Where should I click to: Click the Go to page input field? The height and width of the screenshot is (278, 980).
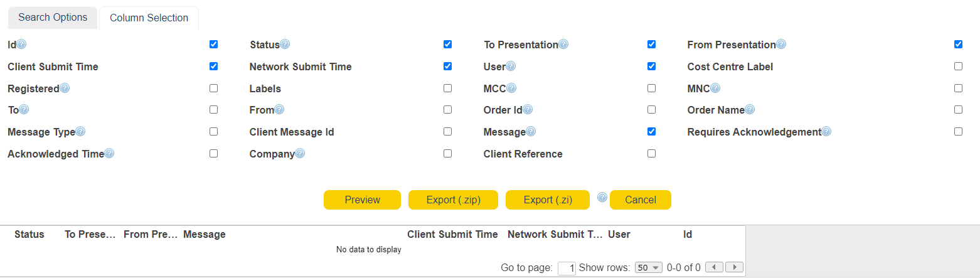[x=567, y=268]
